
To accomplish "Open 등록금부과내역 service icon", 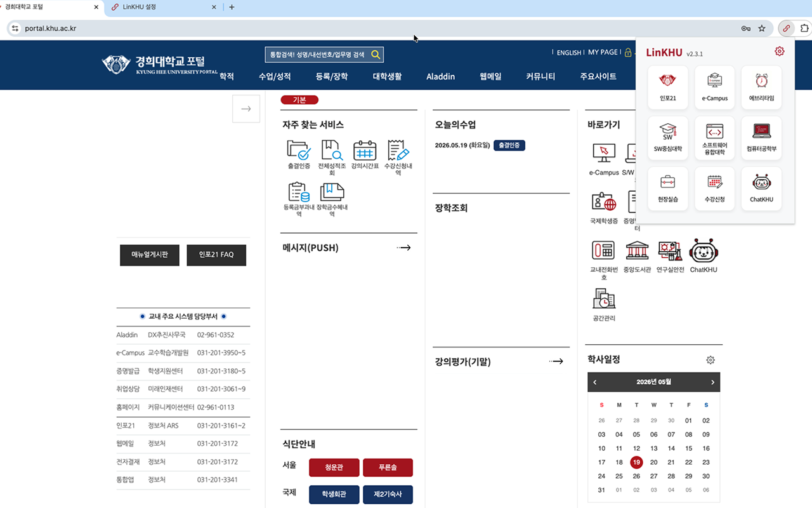I will 298,199.
